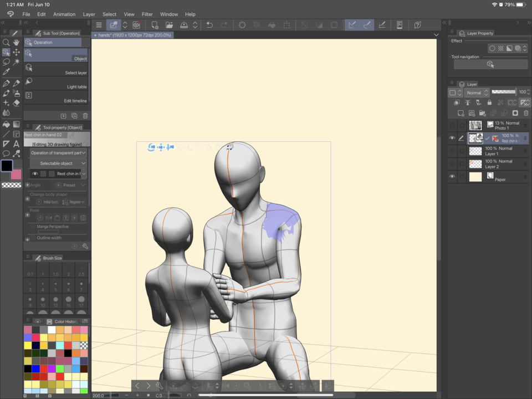Choose the Edit timeline sub tool

[x=56, y=97]
